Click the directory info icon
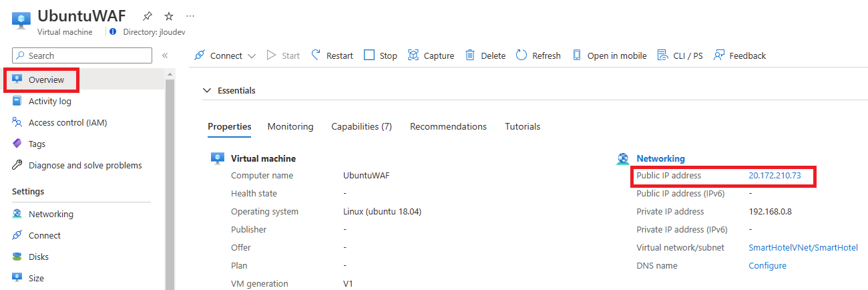 113,31
